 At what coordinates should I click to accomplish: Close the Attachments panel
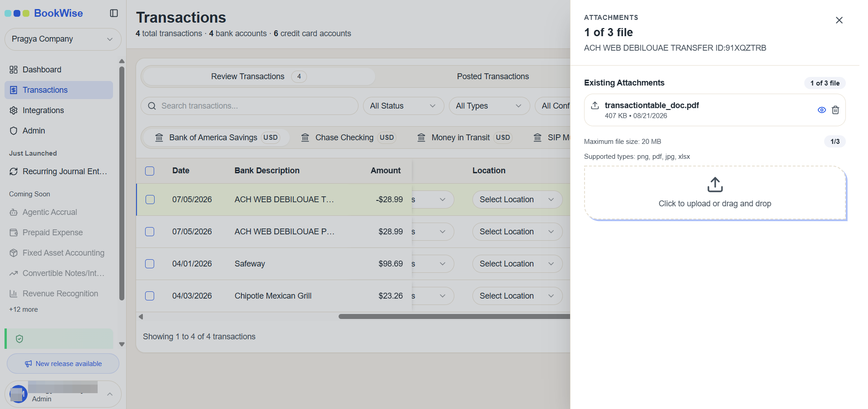(839, 20)
